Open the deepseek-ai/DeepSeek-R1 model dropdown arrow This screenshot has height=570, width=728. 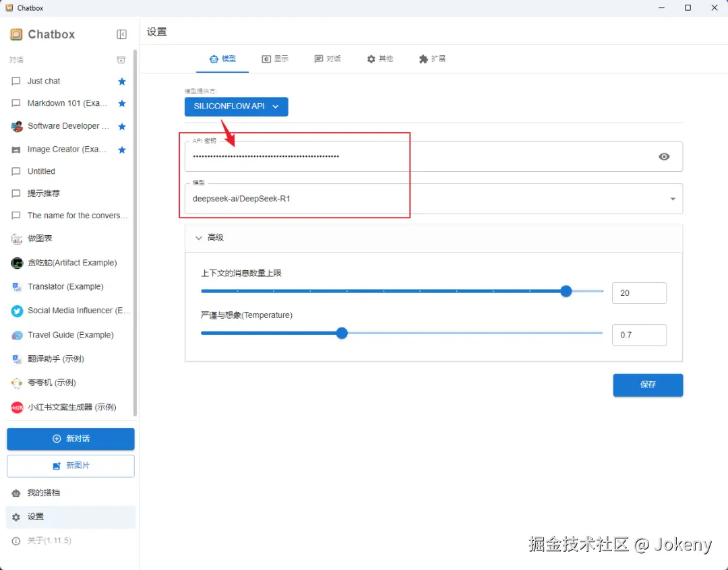(672, 199)
